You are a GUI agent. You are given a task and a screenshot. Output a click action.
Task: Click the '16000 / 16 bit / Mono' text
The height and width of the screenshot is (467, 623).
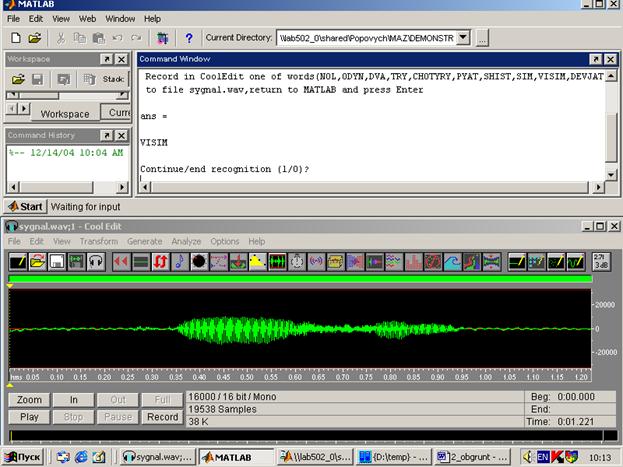click(x=232, y=397)
